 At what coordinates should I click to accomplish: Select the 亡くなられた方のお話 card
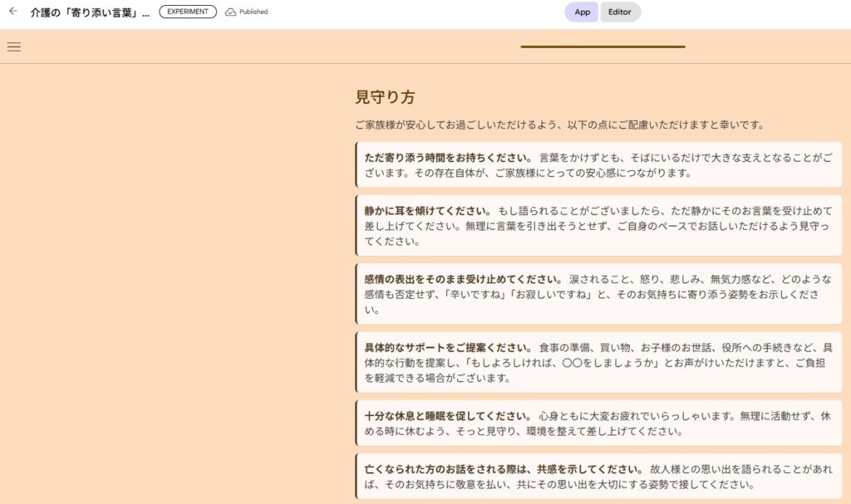(x=598, y=477)
